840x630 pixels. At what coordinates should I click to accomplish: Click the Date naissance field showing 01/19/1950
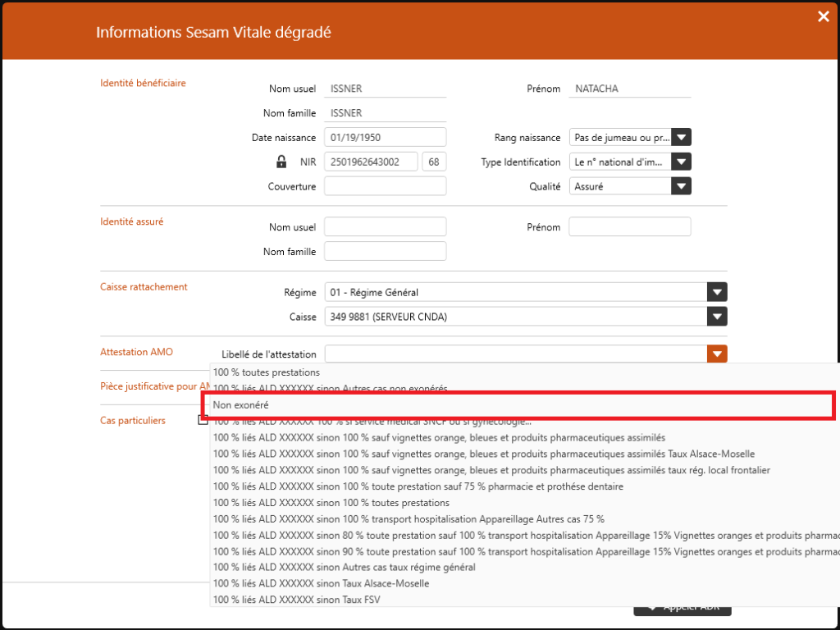coord(385,137)
